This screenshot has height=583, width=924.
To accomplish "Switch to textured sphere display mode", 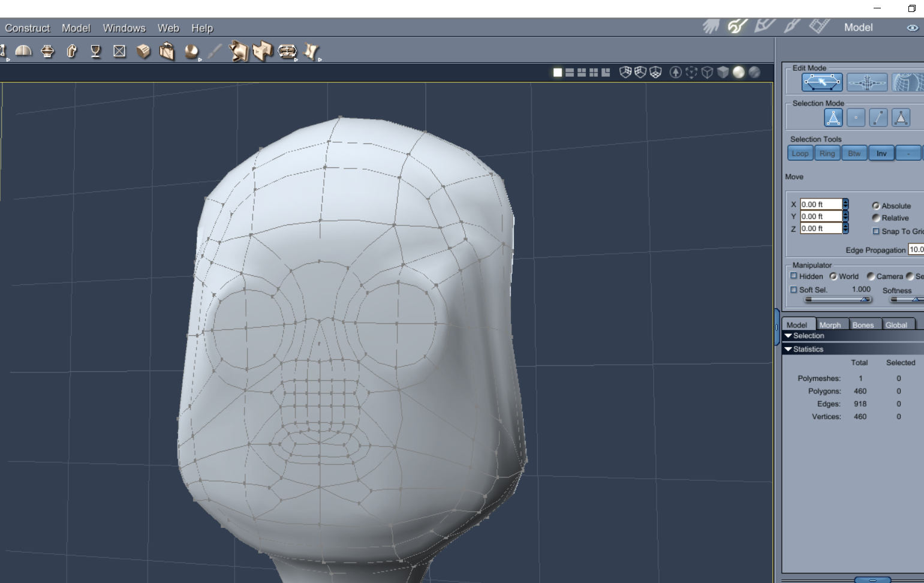I will (x=754, y=73).
